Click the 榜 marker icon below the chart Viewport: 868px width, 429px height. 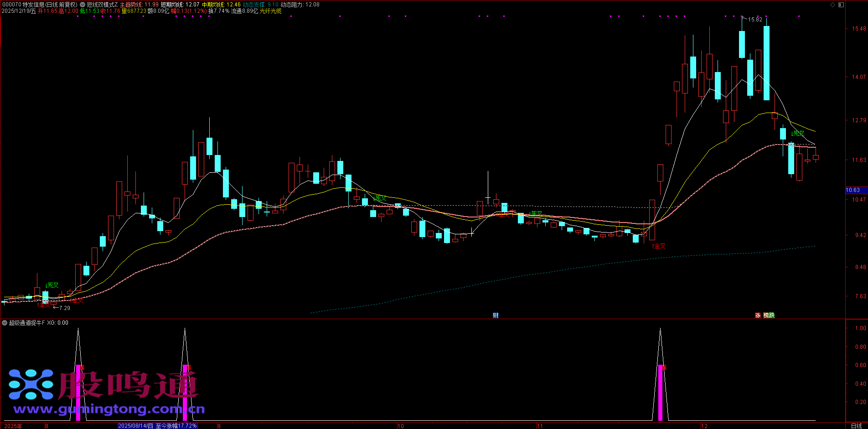coord(766,315)
